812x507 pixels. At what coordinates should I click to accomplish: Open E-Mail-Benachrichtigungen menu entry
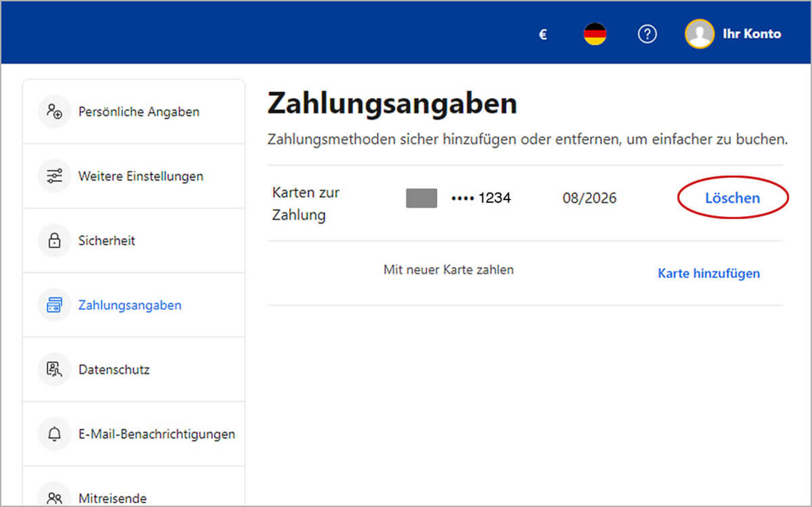[156, 434]
